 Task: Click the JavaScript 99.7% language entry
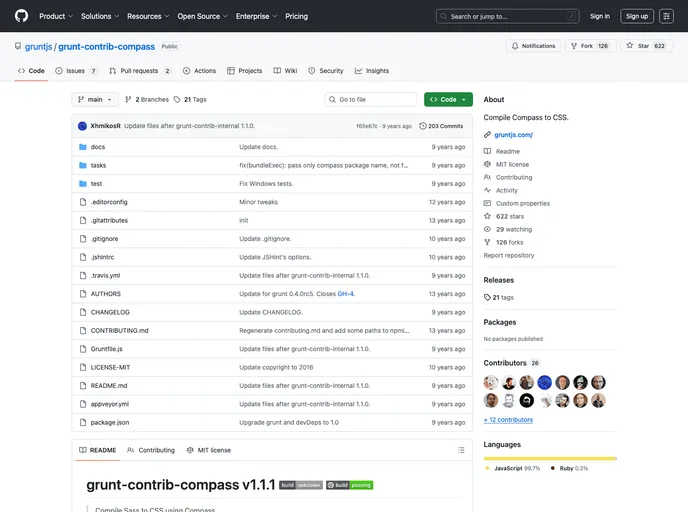point(512,469)
